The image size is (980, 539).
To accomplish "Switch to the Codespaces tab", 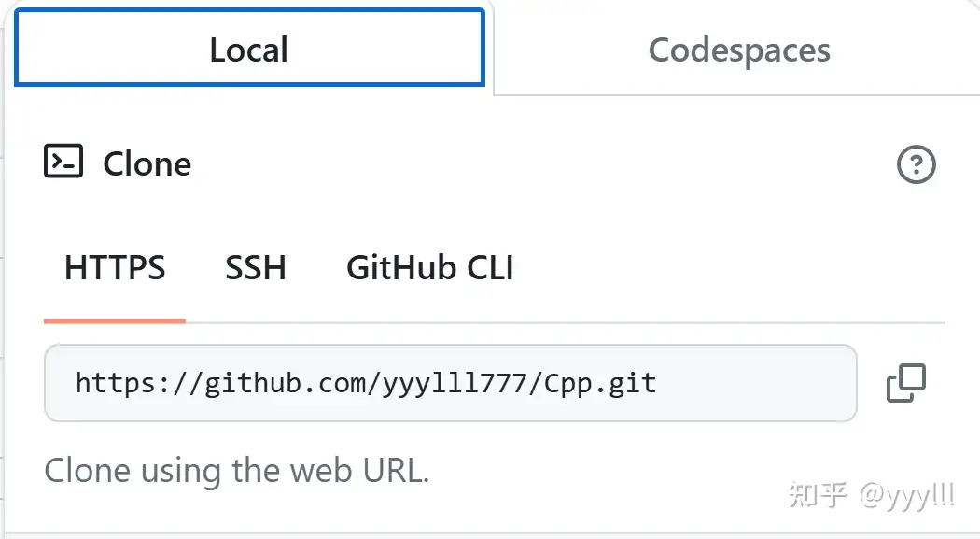I will coord(739,50).
